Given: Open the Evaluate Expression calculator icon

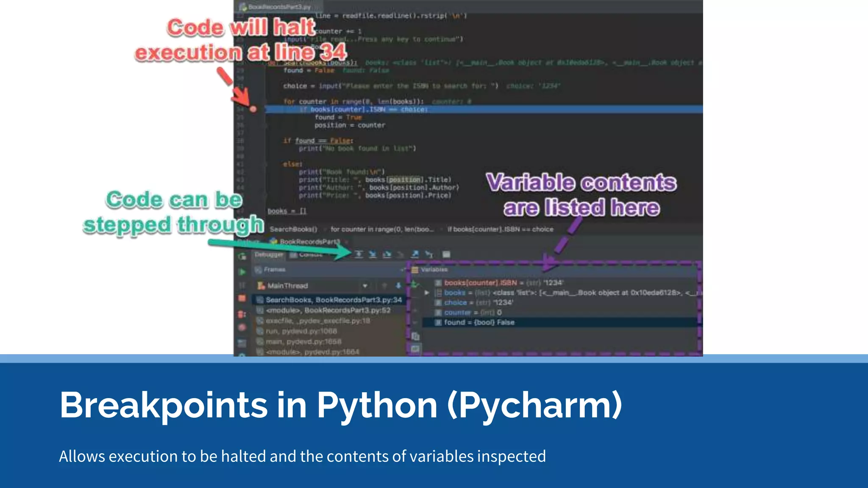Looking at the screenshot, I should pyautogui.click(x=446, y=254).
